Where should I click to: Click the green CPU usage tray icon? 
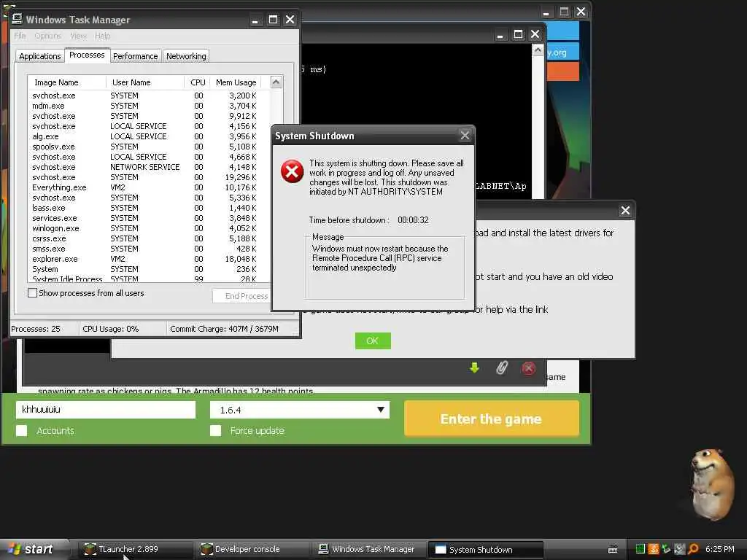pos(640,549)
